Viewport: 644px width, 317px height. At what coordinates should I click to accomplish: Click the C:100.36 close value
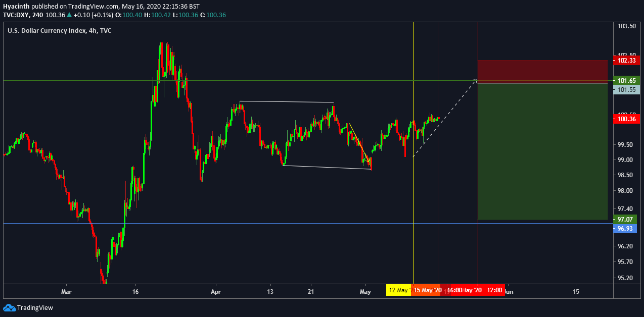pos(212,15)
